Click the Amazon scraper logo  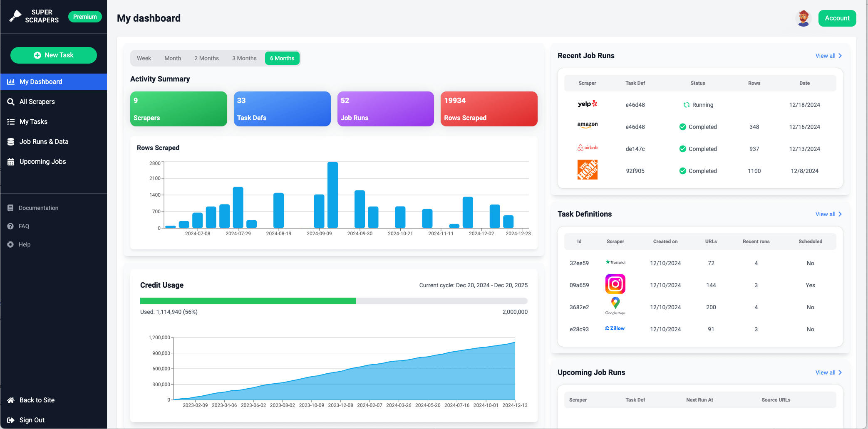[587, 125]
